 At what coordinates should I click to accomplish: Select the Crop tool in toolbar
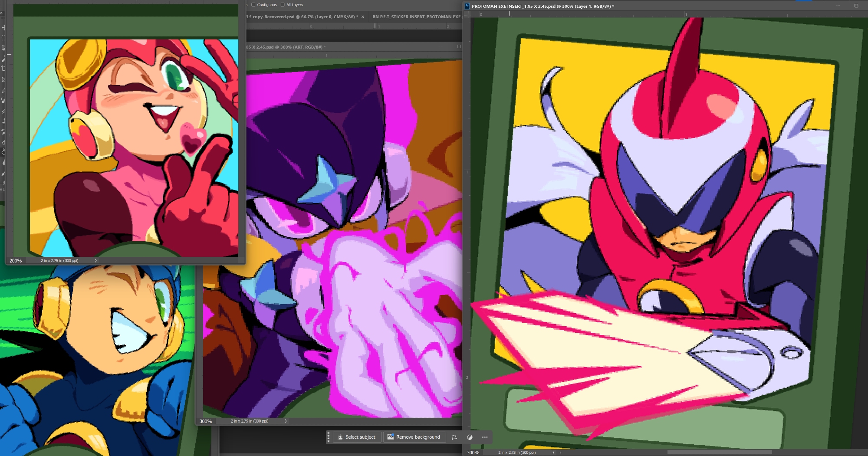click(3, 69)
